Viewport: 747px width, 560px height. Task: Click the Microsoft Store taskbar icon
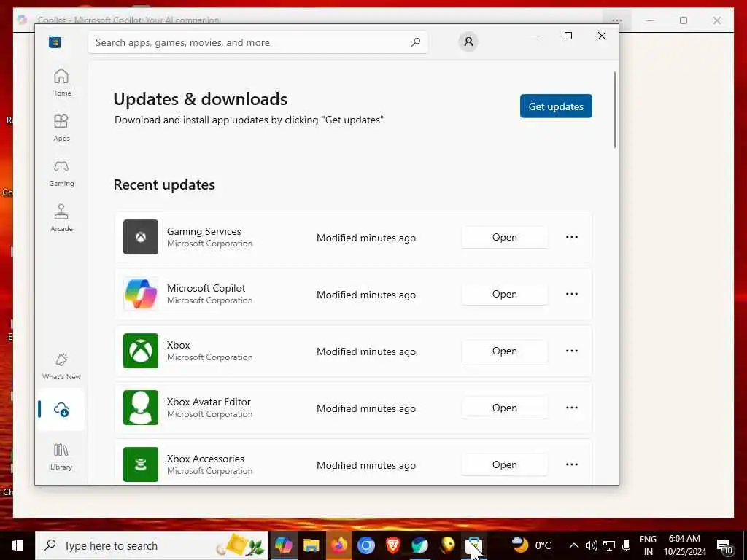474,545
